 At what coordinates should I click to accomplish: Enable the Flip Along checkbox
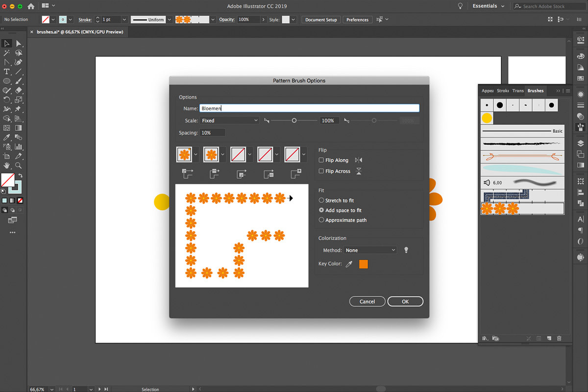click(321, 160)
